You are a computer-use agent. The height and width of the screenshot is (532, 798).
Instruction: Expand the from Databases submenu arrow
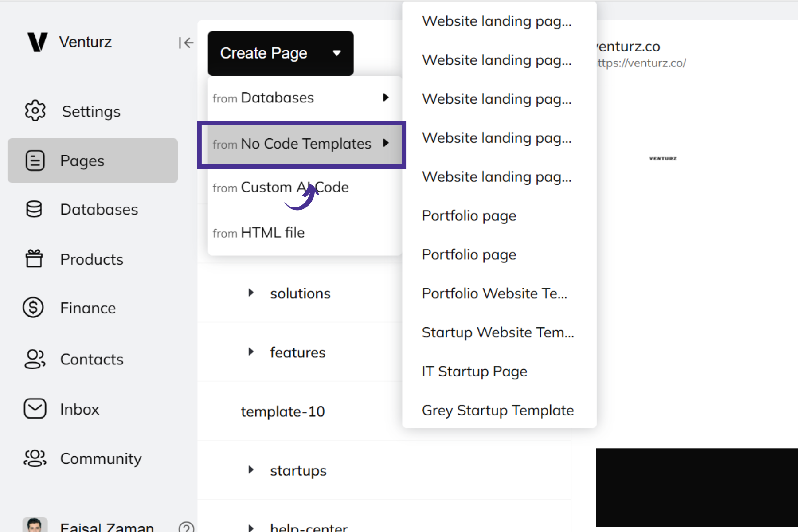[x=386, y=98]
